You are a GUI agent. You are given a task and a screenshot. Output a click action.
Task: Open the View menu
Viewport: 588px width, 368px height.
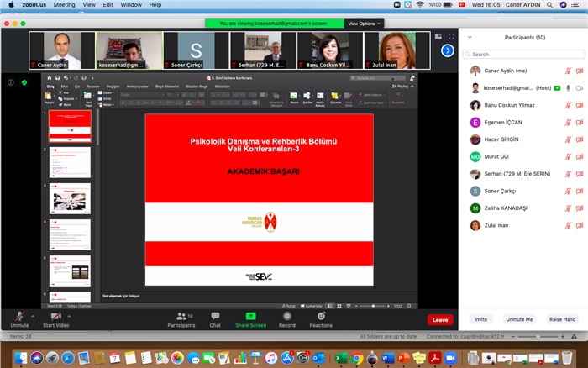(89, 5)
